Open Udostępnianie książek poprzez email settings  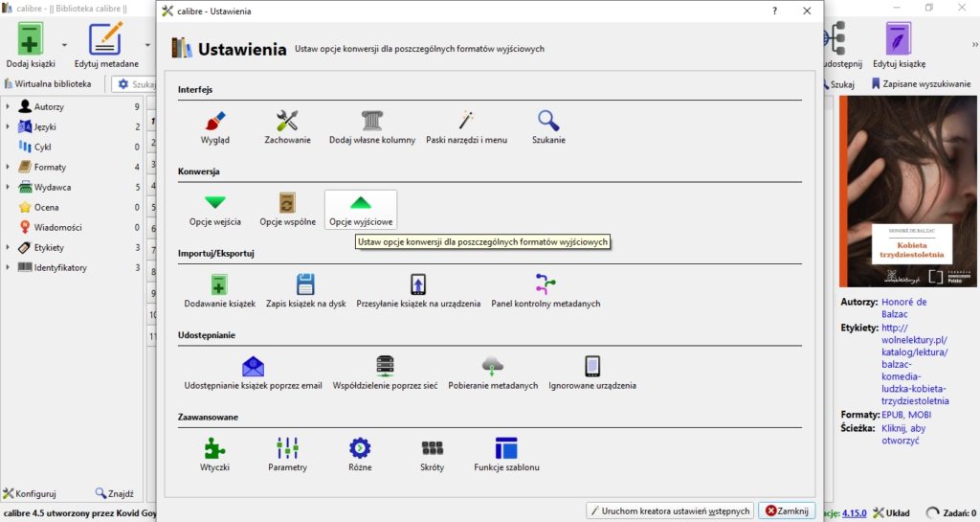pos(253,374)
